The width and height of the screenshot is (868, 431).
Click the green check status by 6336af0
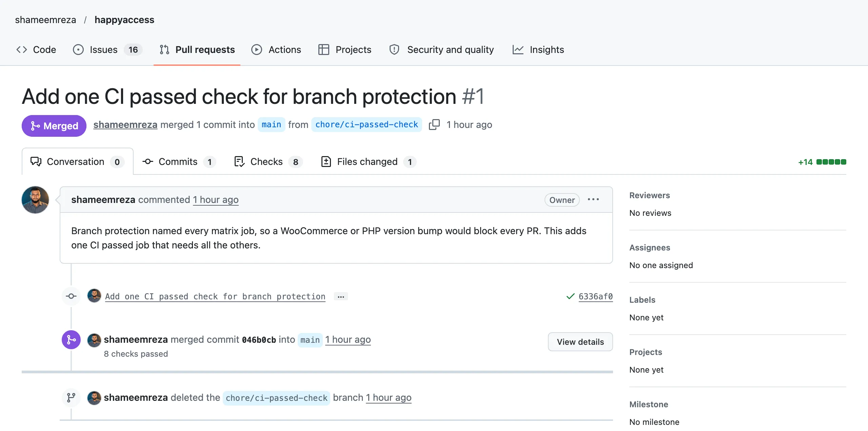[571, 296]
